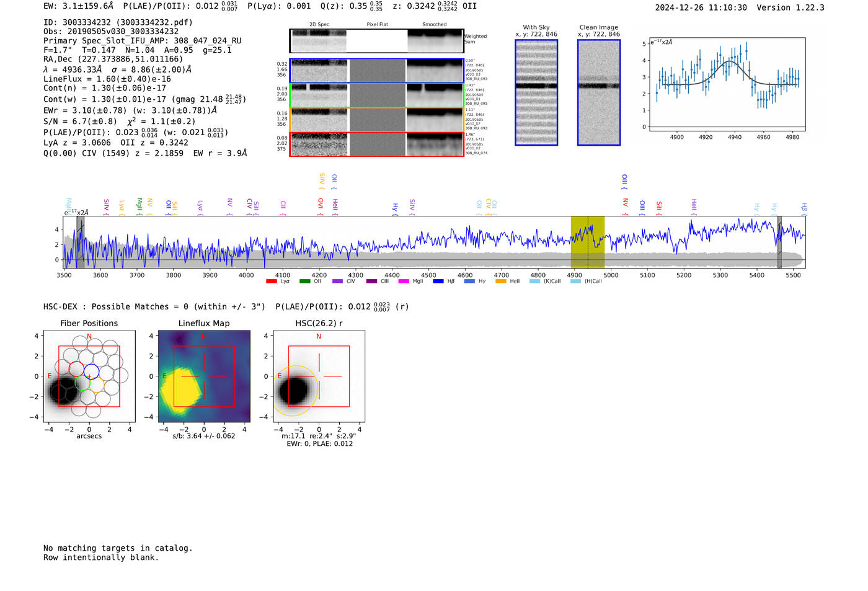The height and width of the screenshot is (591, 868).
Task: Click the dark purple CIII legend swatch
Action: (x=371, y=282)
